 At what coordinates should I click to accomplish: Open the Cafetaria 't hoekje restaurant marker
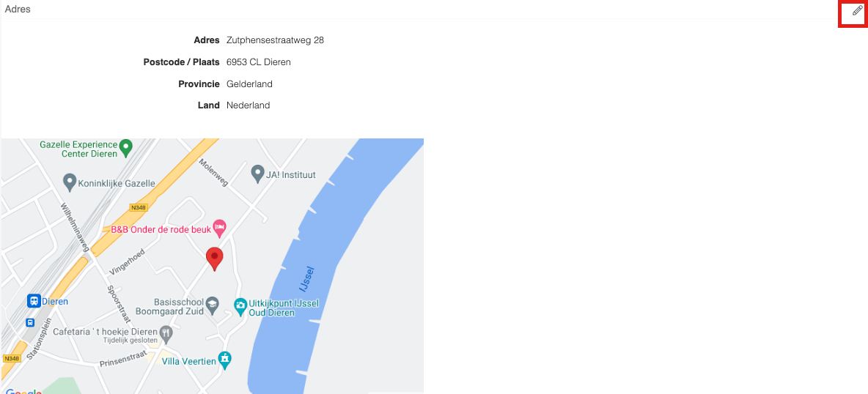(166, 332)
